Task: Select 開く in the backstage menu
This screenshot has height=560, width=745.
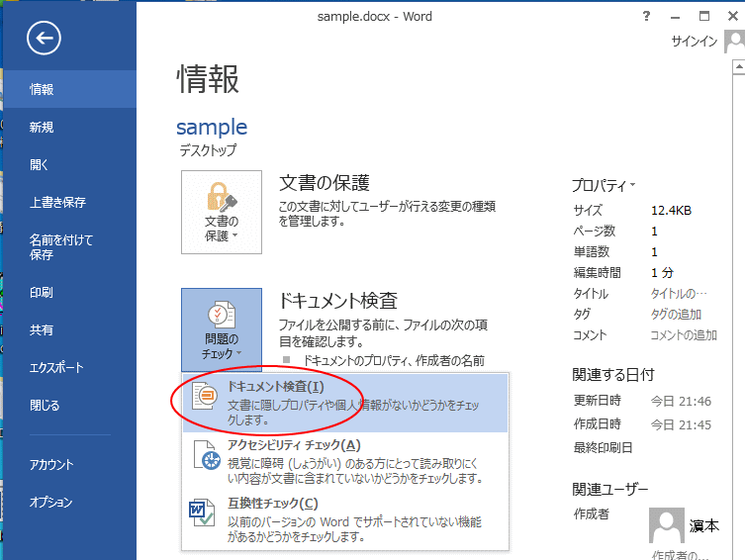Action: tap(70, 164)
